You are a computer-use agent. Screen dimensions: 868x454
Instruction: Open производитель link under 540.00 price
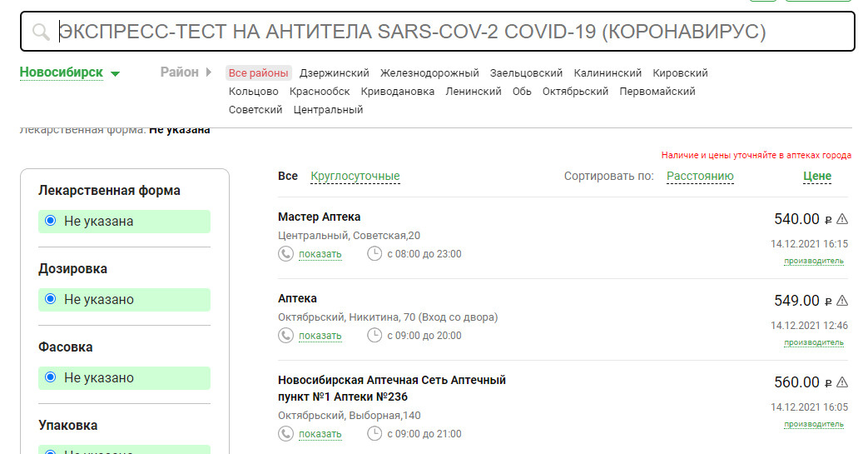[814, 261]
